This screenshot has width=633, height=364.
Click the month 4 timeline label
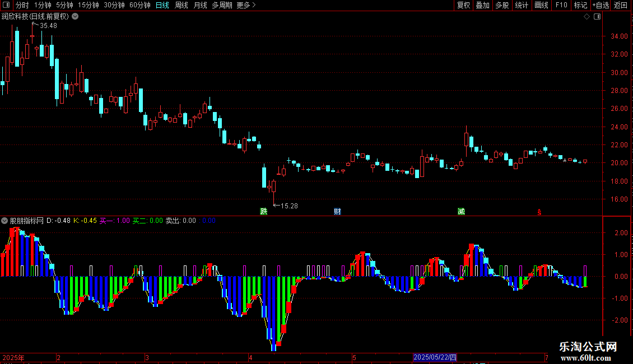[251, 357]
